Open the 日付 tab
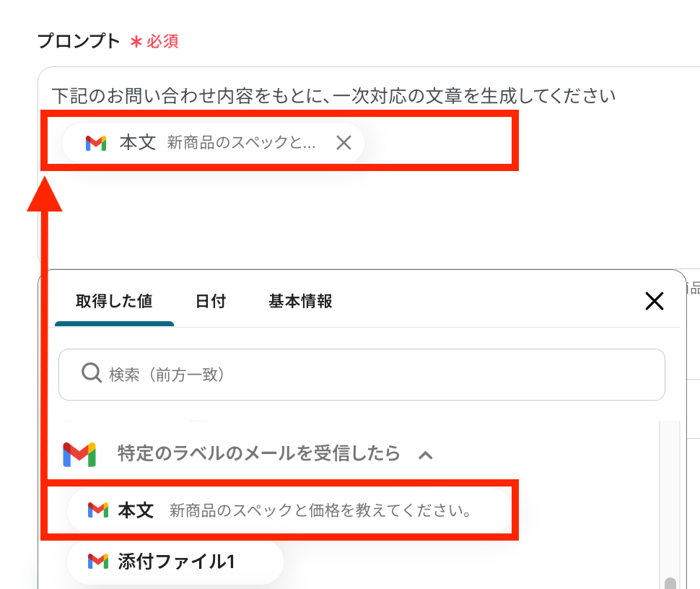The width and height of the screenshot is (700, 589). click(211, 301)
